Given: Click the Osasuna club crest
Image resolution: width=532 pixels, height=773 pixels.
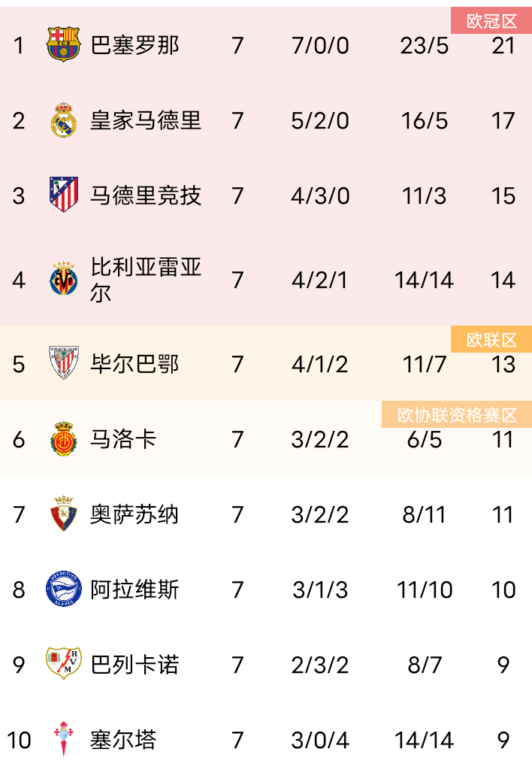Looking at the screenshot, I should pyautogui.click(x=63, y=514).
